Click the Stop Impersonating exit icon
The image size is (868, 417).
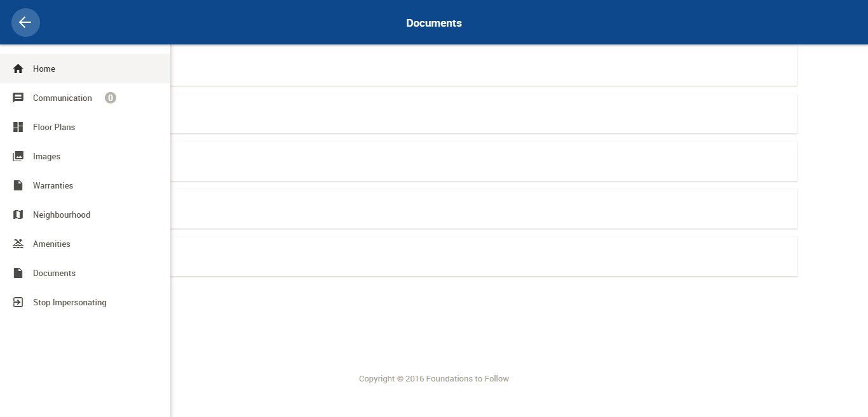18,302
